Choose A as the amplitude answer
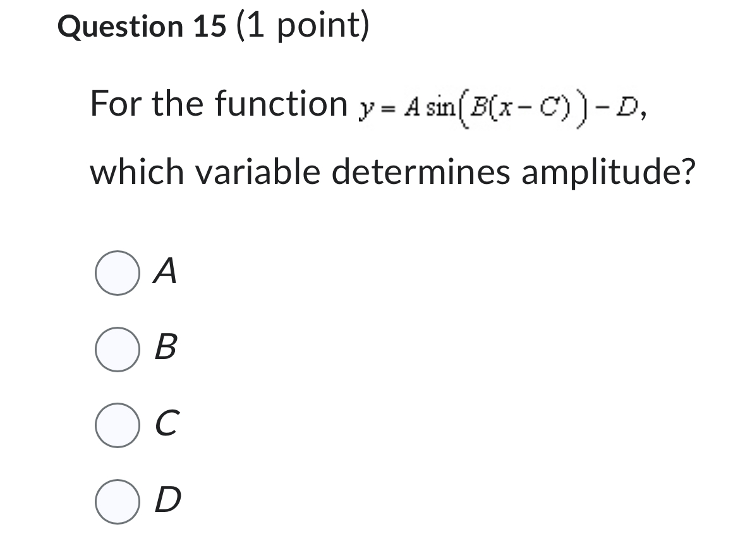This screenshot has height=560, width=745. tap(119, 274)
